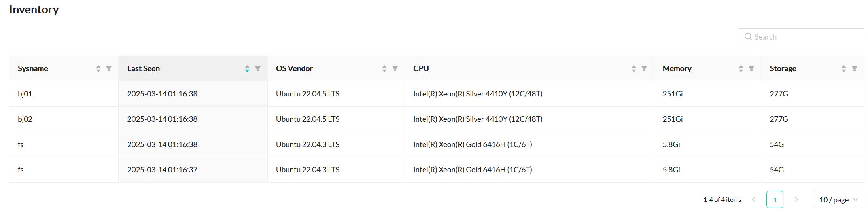The height and width of the screenshot is (210, 868).
Task: Click the Storage column header label
Action: click(783, 68)
